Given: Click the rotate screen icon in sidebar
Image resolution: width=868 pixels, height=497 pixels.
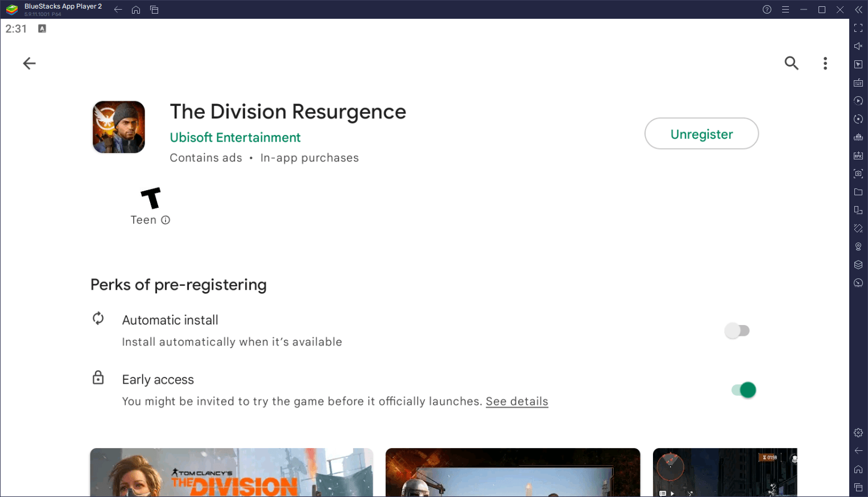Looking at the screenshot, I should pos(858,210).
